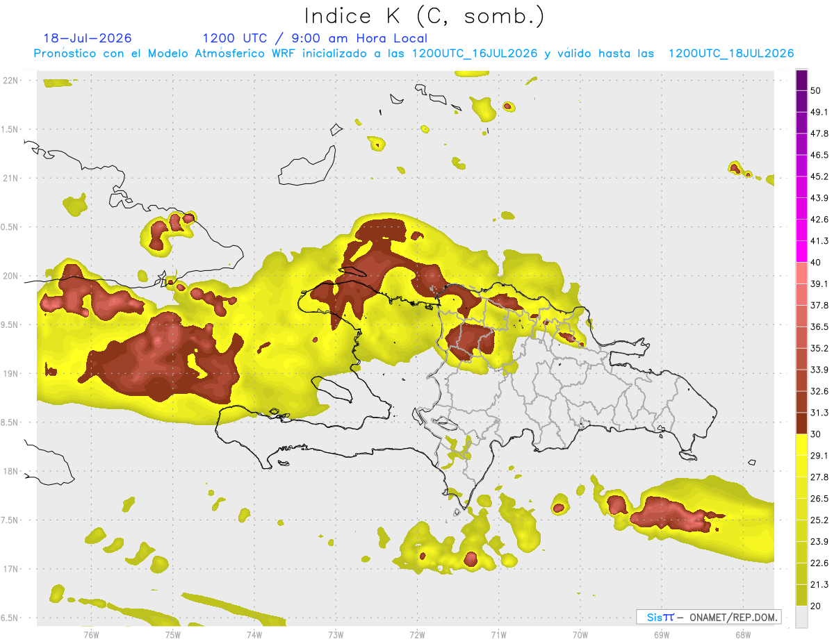Click the legend value "33.9"

pyautogui.click(x=819, y=370)
